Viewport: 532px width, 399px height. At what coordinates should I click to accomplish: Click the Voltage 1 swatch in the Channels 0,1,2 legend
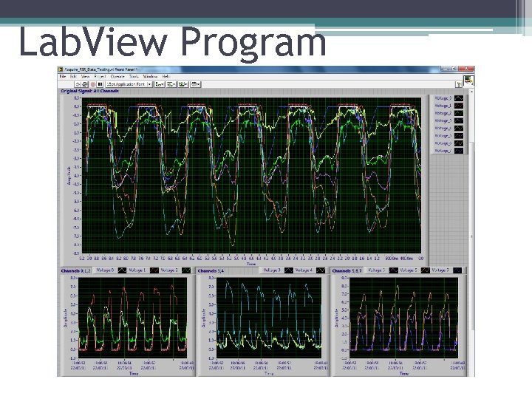[x=154, y=270]
